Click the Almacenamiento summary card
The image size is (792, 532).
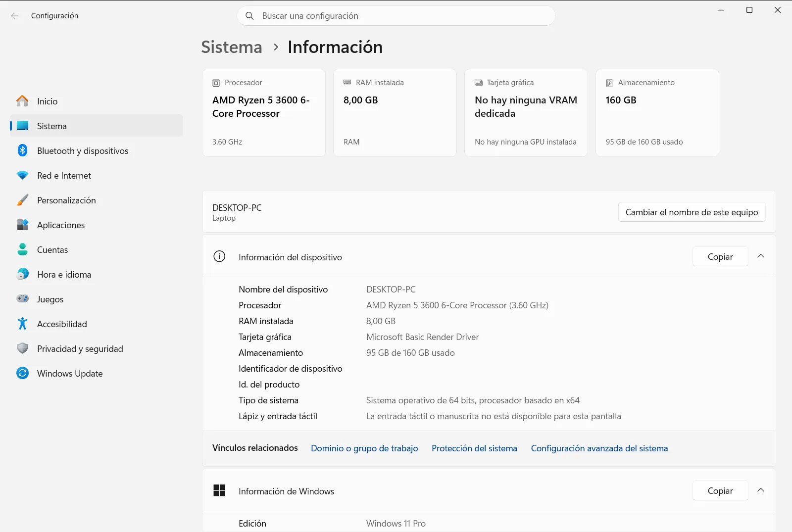coord(657,113)
